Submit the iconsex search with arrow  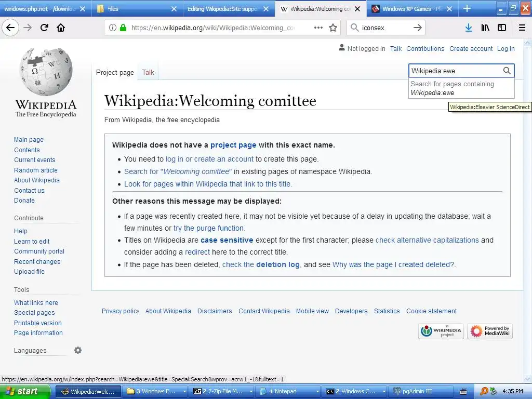pos(418,28)
